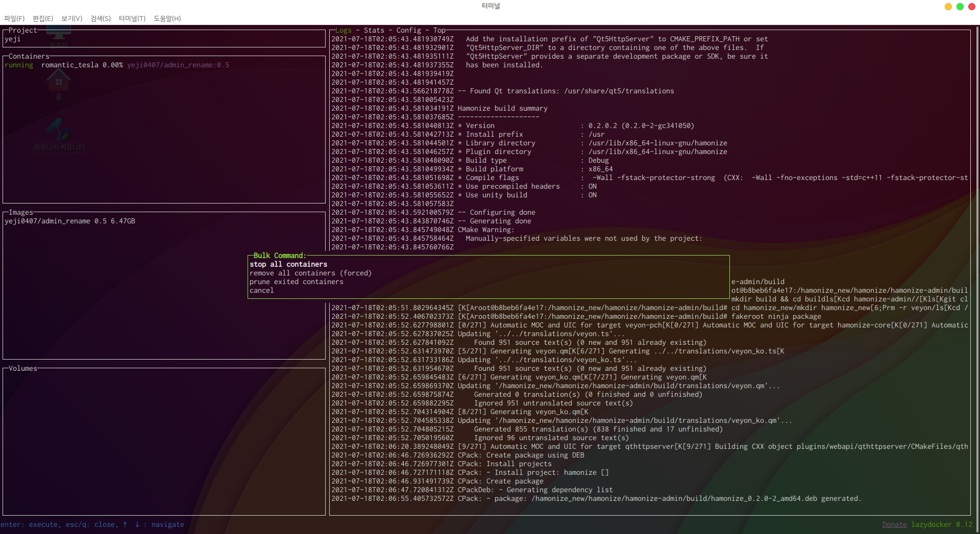Viewport: 980px width, 534px height.
Task: Switch to the Logs tab
Action: coord(343,31)
